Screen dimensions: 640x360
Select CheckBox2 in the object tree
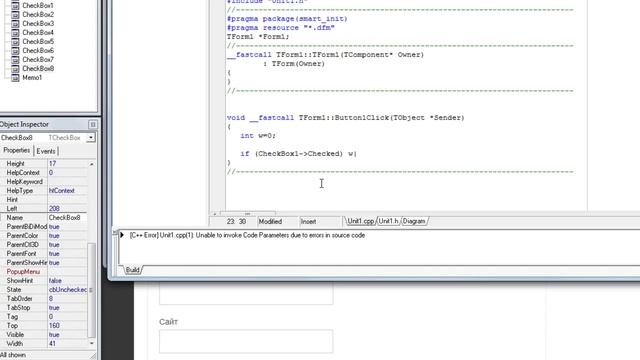(38, 15)
